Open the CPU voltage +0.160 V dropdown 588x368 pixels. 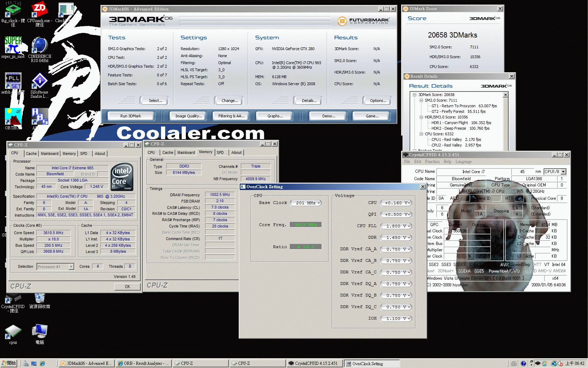click(396, 203)
